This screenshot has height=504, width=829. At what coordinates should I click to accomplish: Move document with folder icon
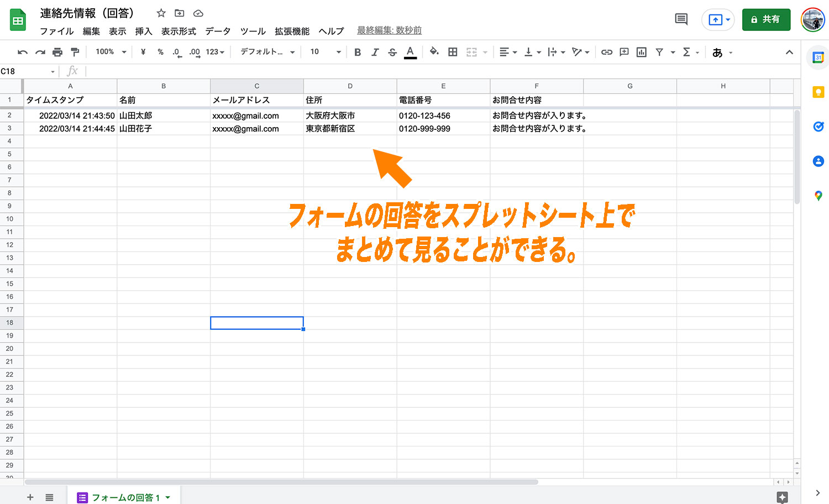(x=180, y=13)
